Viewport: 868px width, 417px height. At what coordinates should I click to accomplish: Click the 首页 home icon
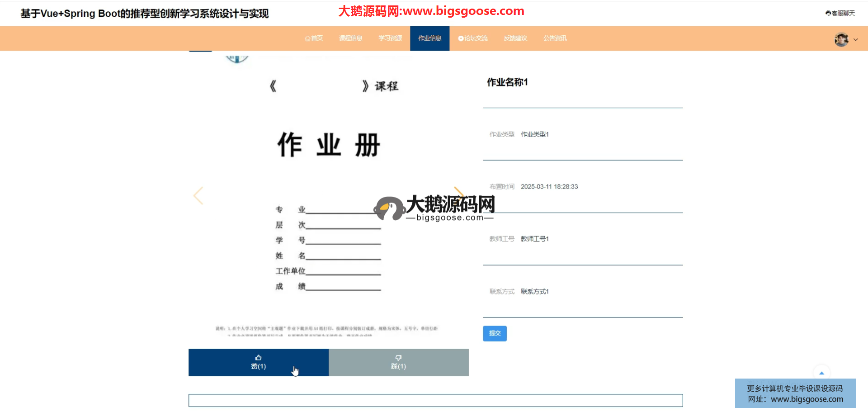pyautogui.click(x=307, y=38)
